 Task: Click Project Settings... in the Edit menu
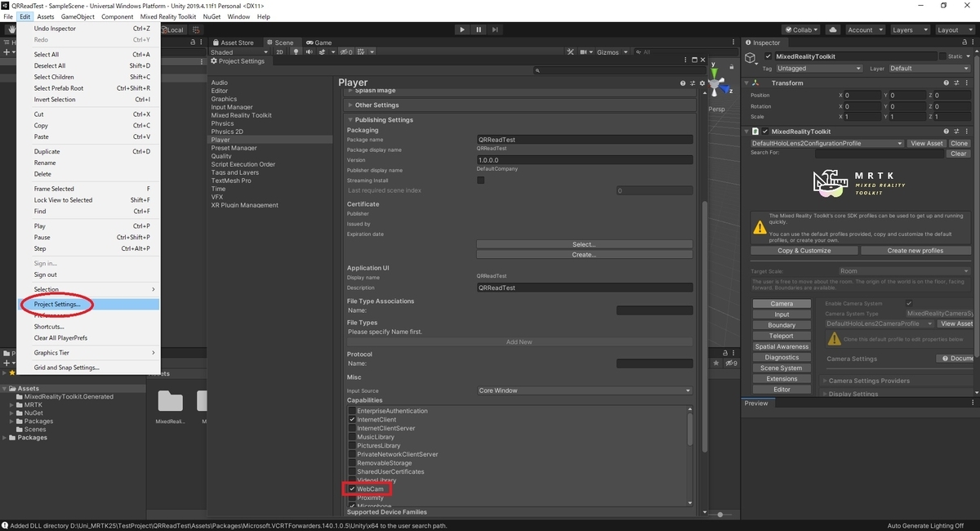click(x=57, y=305)
